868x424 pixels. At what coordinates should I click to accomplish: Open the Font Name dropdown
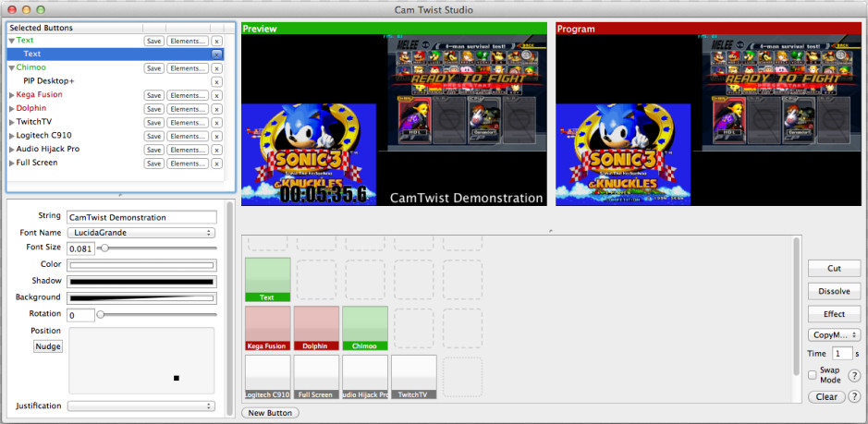tap(141, 233)
